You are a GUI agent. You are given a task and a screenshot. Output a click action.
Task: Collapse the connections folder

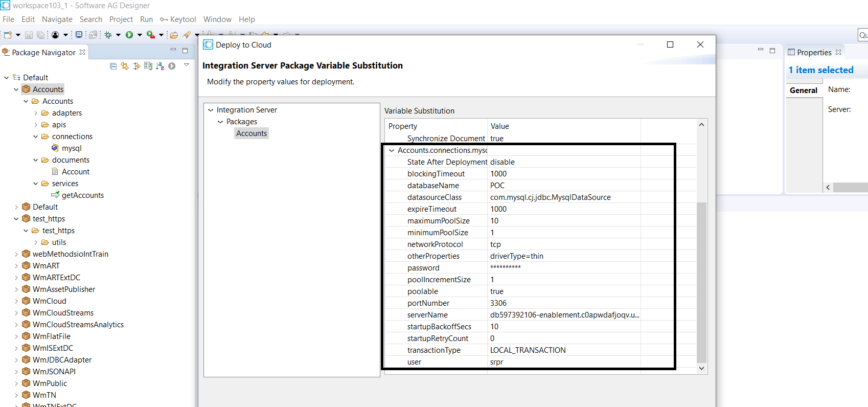[36, 137]
